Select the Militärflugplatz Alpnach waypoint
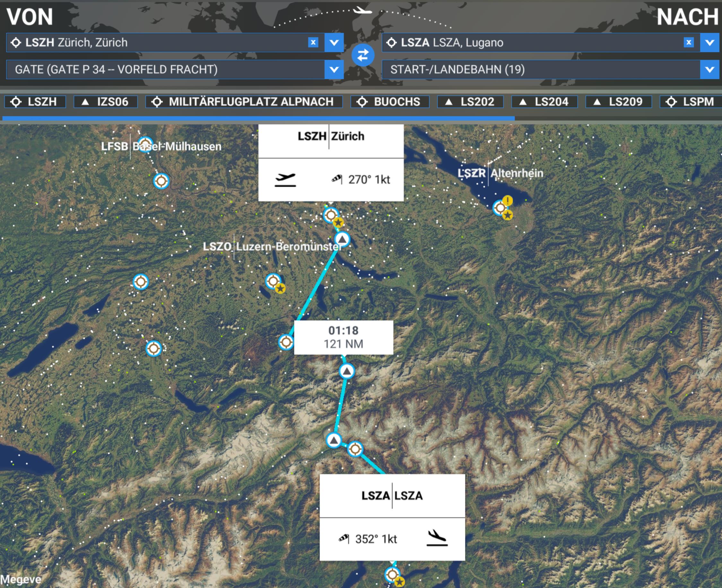 (x=244, y=102)
